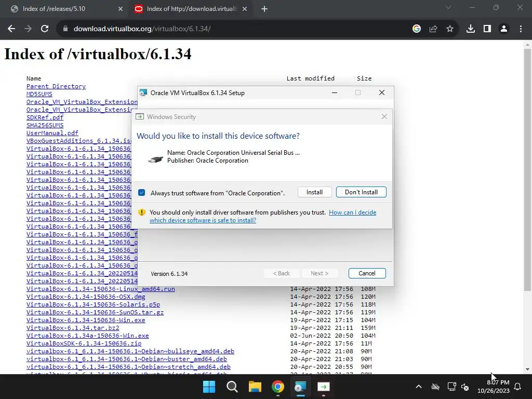Show hidden system tray icons

coord(419,387)
